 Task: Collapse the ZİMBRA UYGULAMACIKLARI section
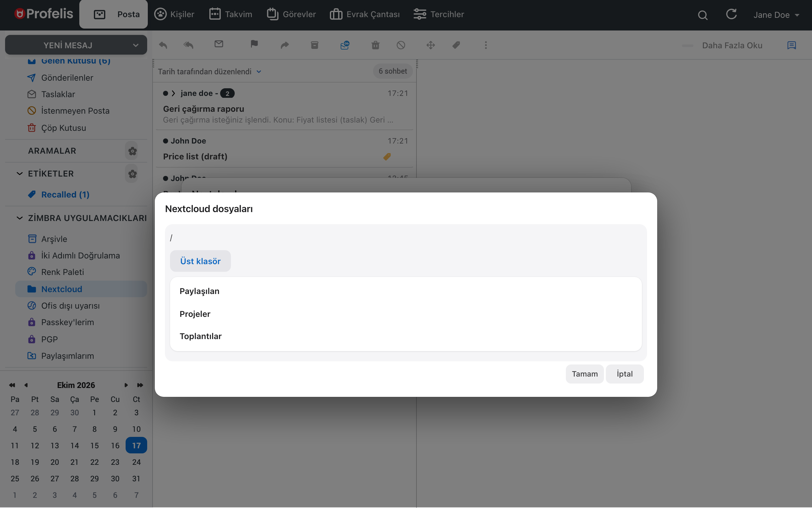[x=19, y=218]
